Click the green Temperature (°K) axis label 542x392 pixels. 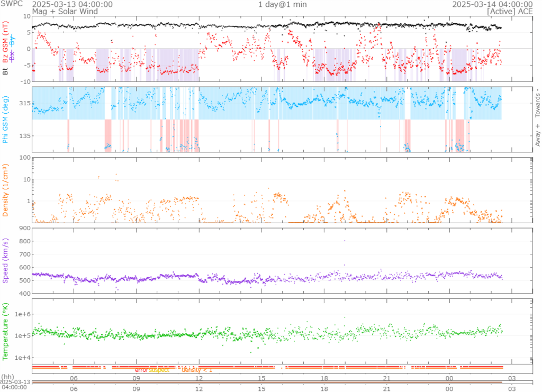coord(5,331)
